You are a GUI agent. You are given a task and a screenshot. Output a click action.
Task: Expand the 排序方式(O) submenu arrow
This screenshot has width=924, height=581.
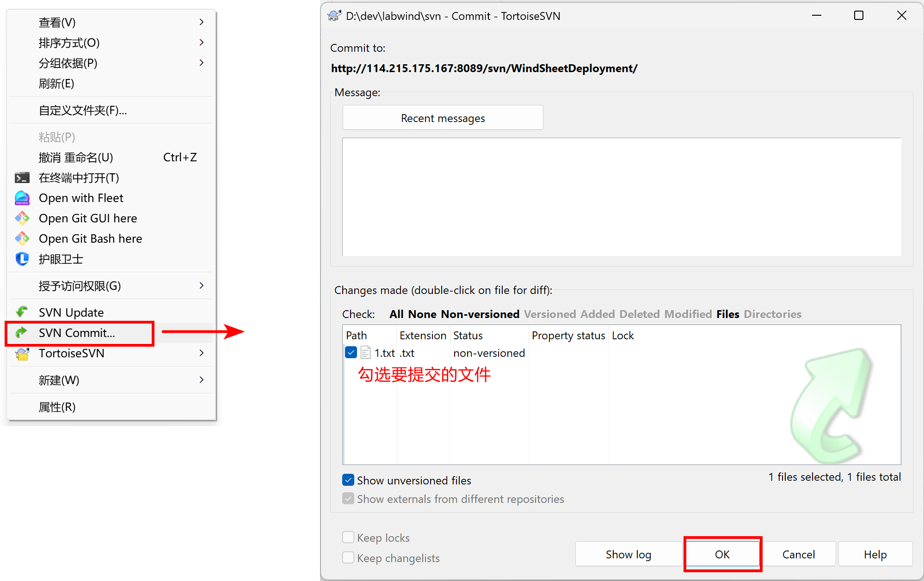click(202, 43)
